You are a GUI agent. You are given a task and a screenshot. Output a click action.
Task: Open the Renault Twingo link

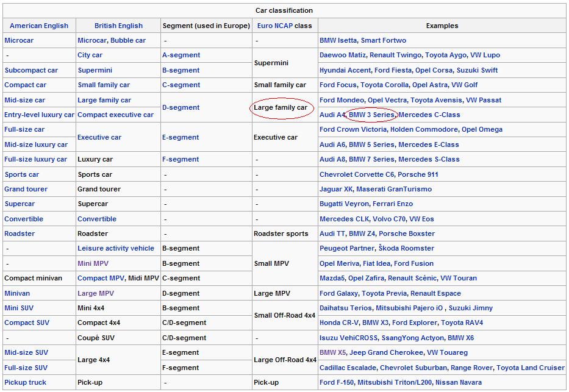[396, 55]
